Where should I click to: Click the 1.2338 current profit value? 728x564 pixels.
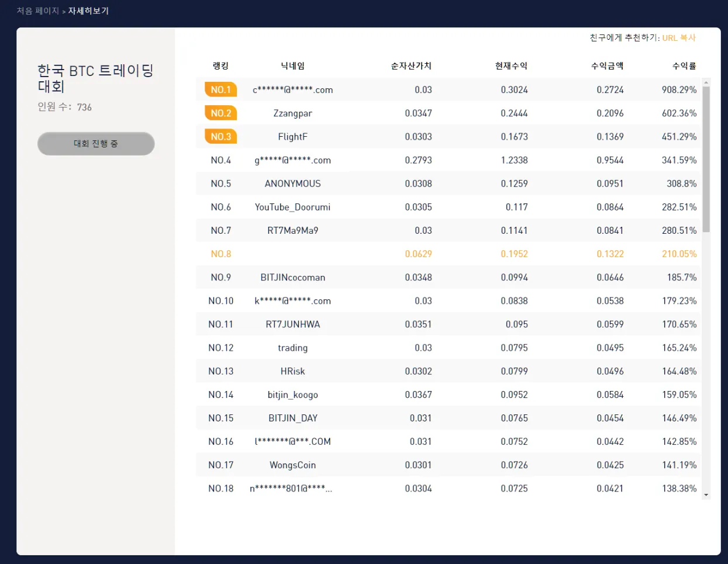click(x=514, y=160)
